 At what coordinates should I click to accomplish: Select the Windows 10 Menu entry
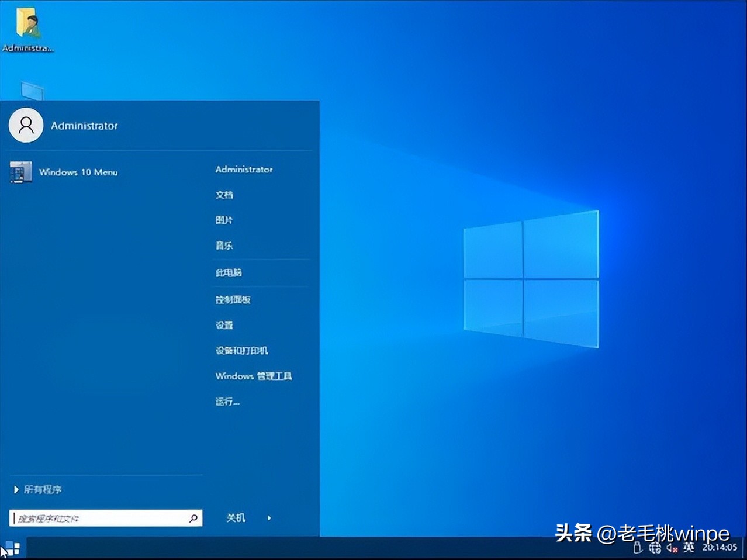coord(79,172)
